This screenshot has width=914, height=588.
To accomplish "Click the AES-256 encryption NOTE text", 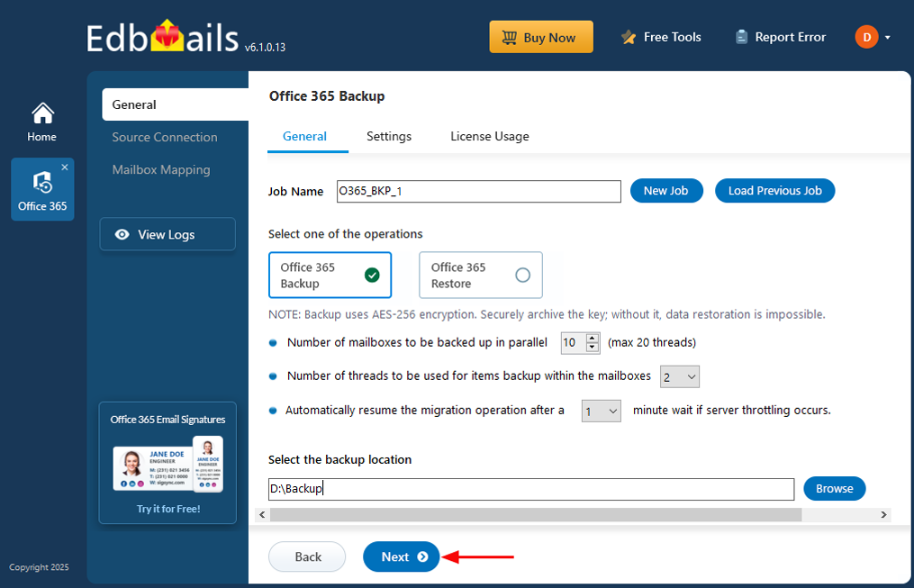I will pyautogui.click(x=547, y=314).
